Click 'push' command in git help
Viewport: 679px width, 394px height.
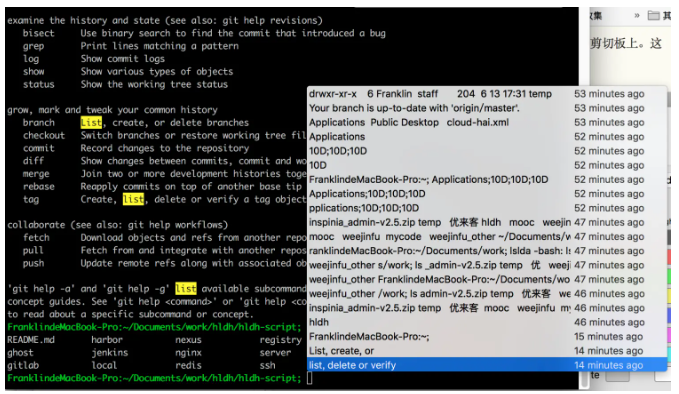[x=33, y=264]
